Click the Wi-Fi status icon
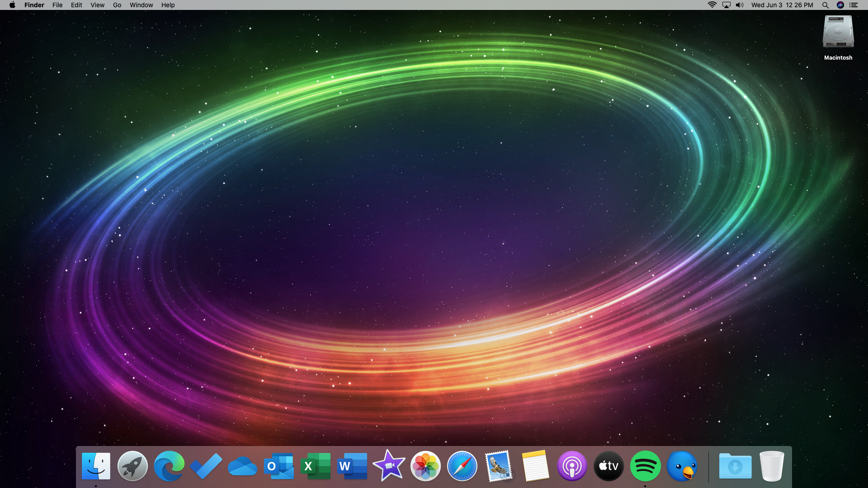The height and width of the screenshot is (488, 868). tap(712, 5)
